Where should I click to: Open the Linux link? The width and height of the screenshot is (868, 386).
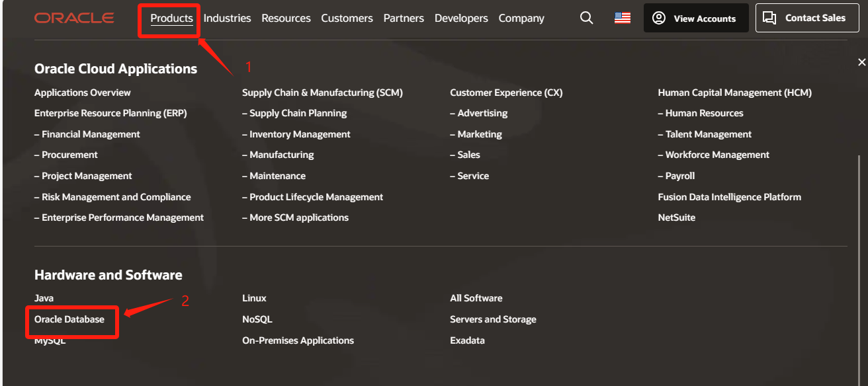coord(254,298)
